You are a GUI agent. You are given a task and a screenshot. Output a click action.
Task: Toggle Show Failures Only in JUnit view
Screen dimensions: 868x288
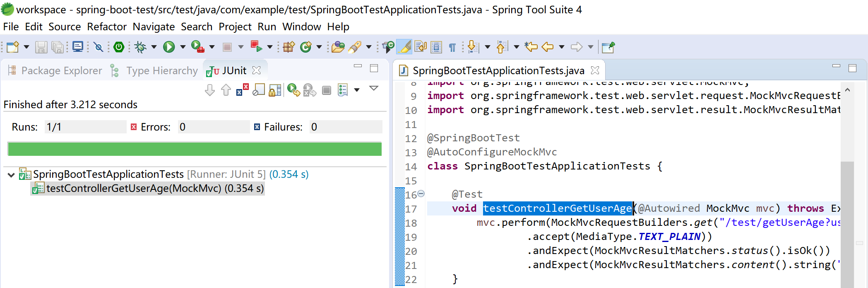(242, 90)
